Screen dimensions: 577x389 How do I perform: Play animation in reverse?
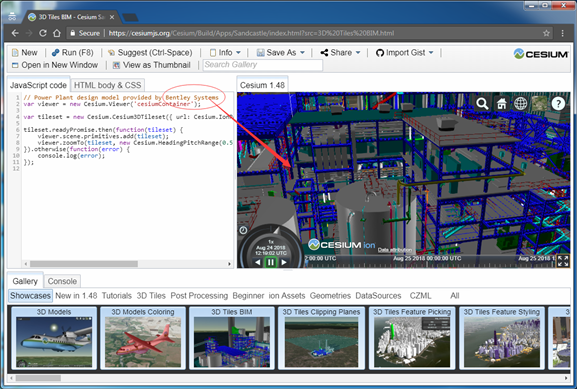pyautogui.click(x=258, y=262)
